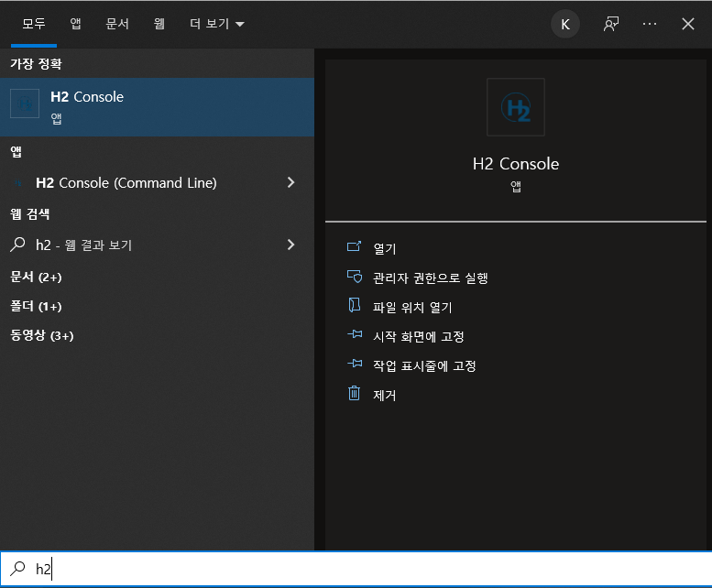Screen dimensions: 712x588
Task: Click the shield icon for admin run
Action: point(355,277)
